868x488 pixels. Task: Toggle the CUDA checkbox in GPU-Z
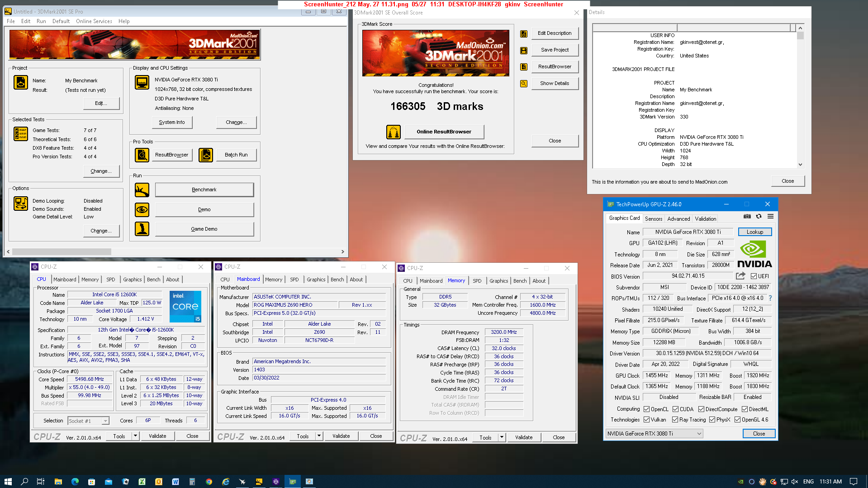point(675,409)
